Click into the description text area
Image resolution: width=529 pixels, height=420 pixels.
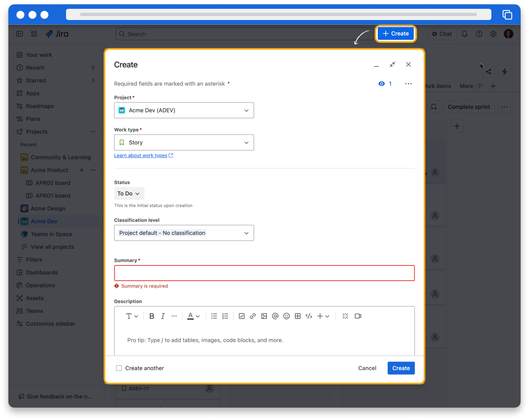click(264, 340)
